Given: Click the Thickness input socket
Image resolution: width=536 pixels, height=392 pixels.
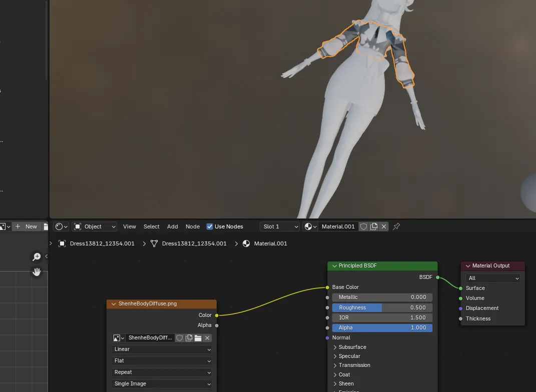Looking at the screenshot, I should coord(461,318).
